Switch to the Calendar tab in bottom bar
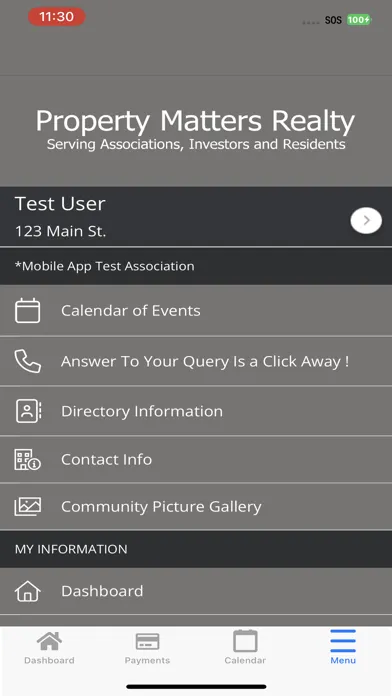The width and height of the screenshot is (392, 696). click(245, 648)
